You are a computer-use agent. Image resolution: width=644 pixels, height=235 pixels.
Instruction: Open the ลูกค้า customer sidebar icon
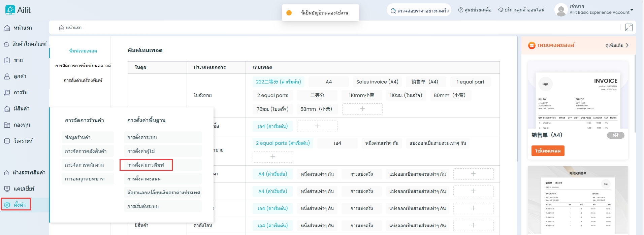click(x=7, y=76)
